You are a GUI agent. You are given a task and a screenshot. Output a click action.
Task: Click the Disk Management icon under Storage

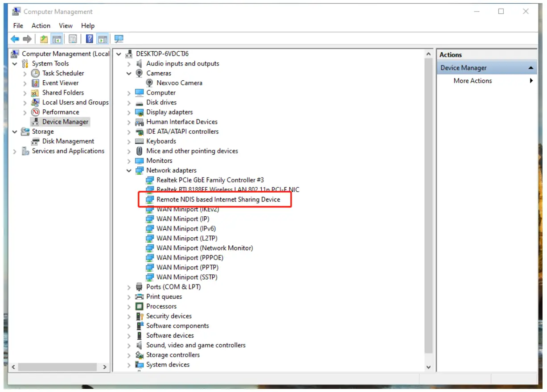[35, 141]
